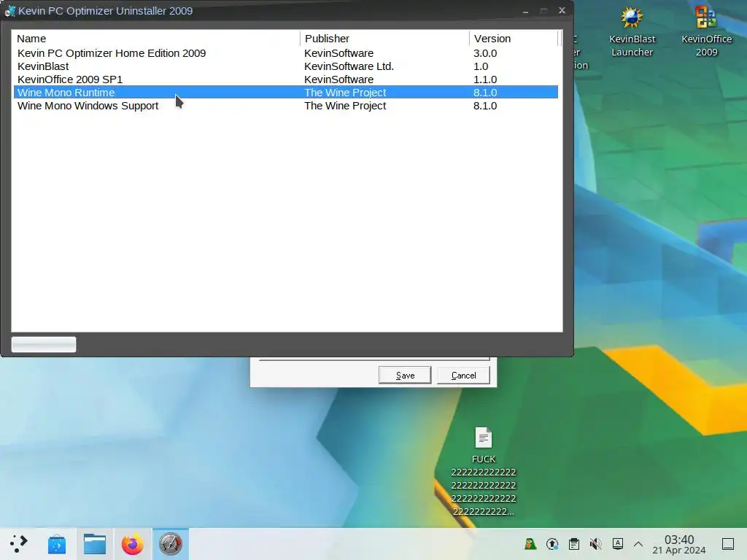The height and width of the screenshot is (560, 747).
Task: Click version 1.0 of KevinBlast
Action: 481,66
